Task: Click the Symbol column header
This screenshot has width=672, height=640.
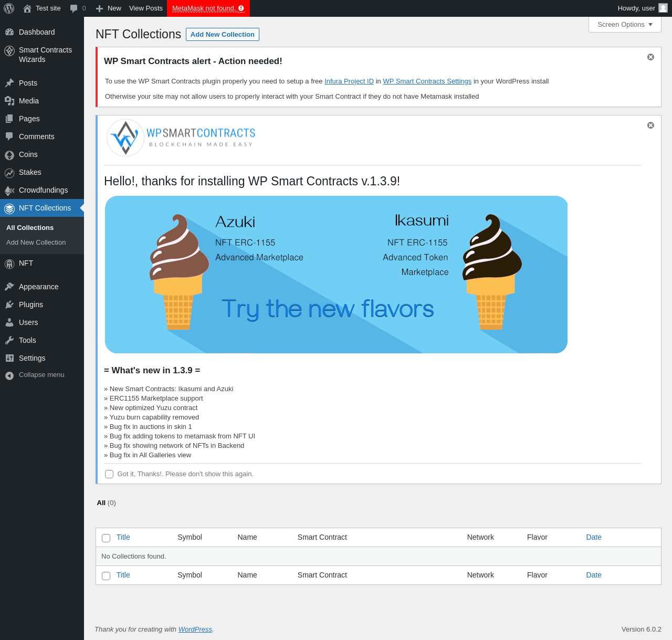Action: tap(190, 537)
